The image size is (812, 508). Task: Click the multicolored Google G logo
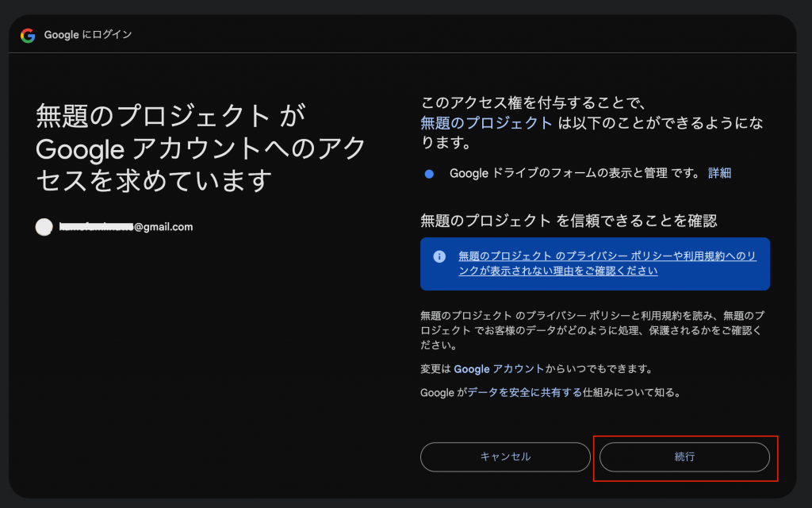point(27,34)
